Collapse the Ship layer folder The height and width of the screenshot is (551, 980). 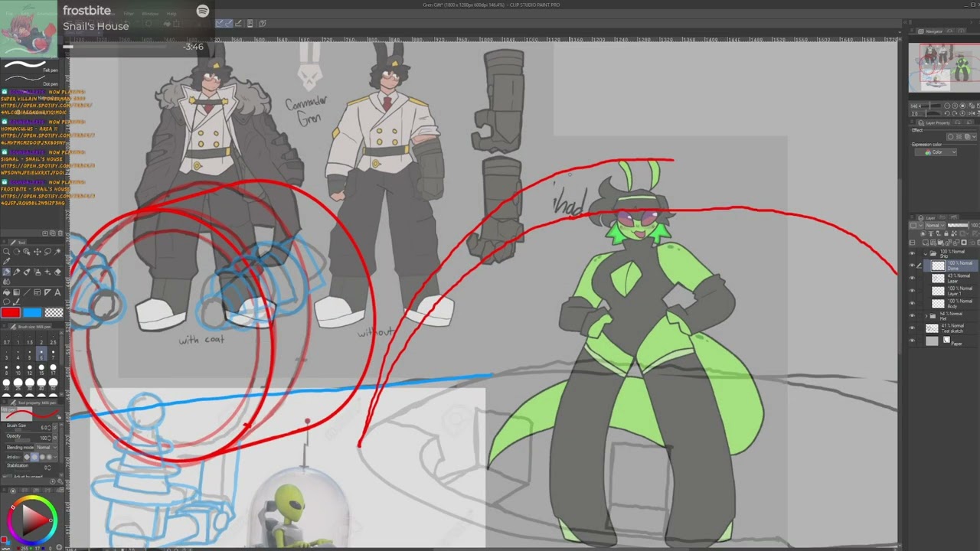tap(926, 253)
